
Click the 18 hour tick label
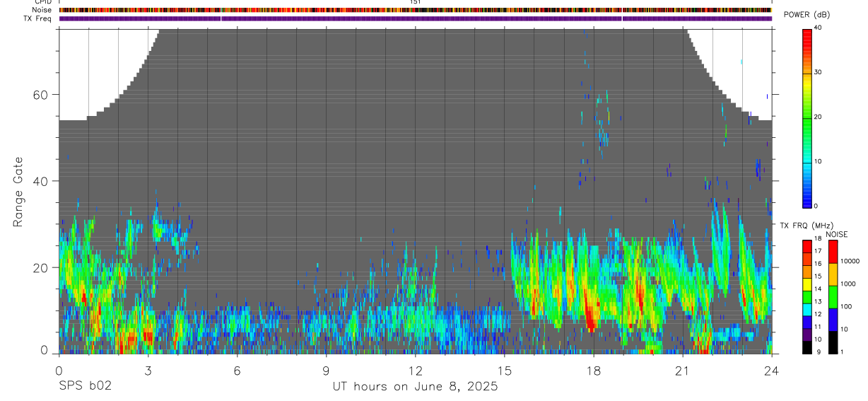coord(593,370)
